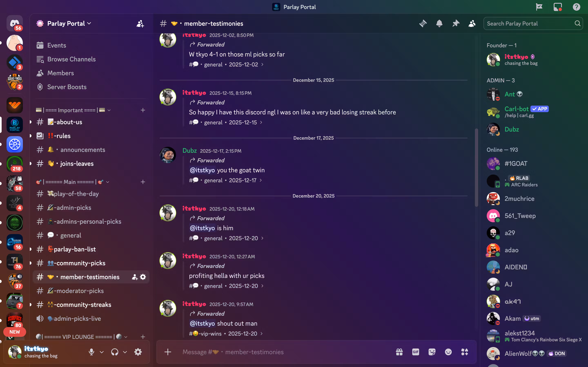
Task: Expand threads under the community-picks channel
Action: 30,263
